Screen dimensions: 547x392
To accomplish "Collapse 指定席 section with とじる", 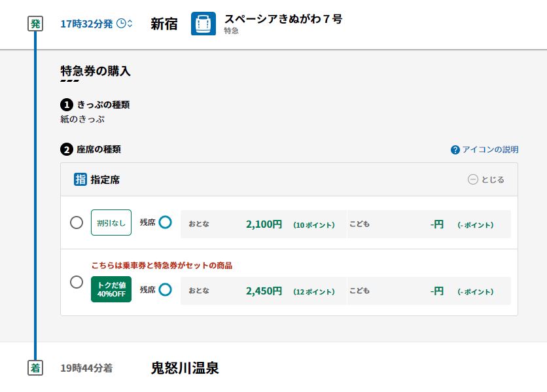I will (x=485, y=179).
